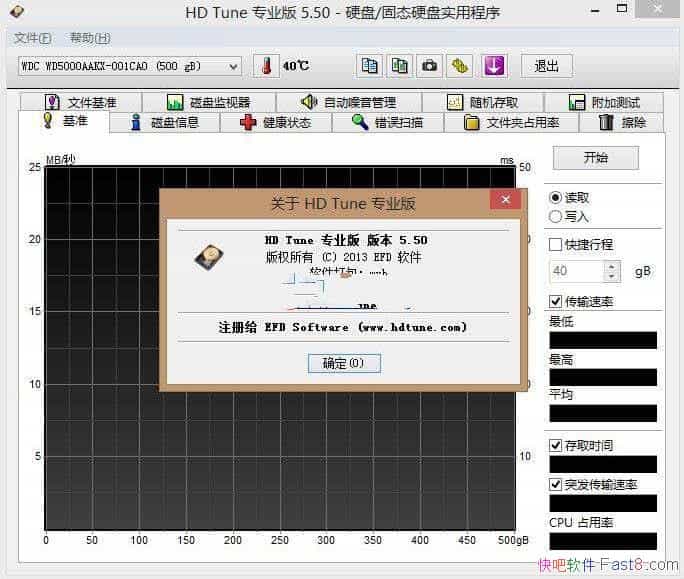Open the 自动噪音管理 tab

(349, 103)
